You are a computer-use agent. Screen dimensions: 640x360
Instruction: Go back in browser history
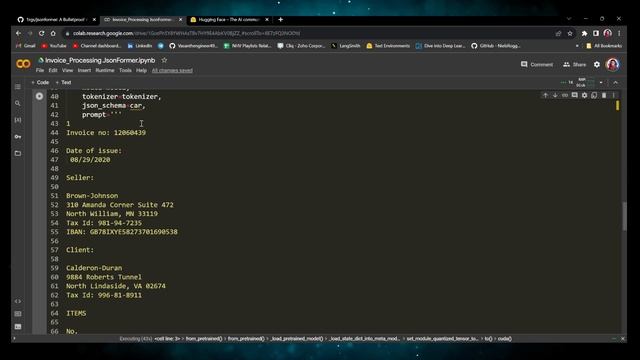click(x=18, y=33)
